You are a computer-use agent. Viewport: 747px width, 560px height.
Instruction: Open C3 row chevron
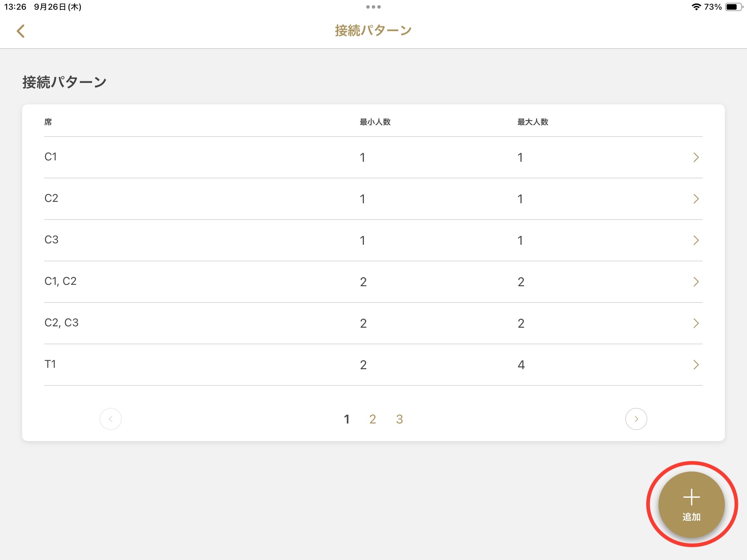pyautogui.click(x=696, y=240)
